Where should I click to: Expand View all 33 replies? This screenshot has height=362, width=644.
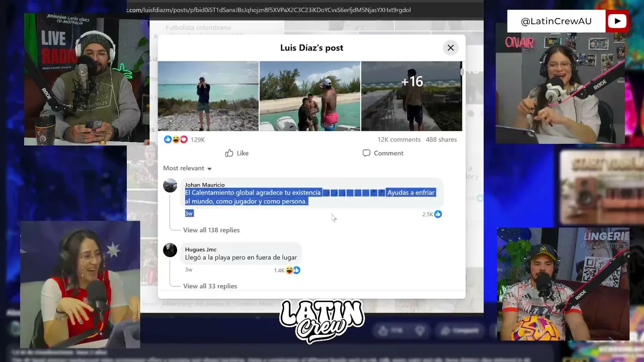click(x=210, y=286)
